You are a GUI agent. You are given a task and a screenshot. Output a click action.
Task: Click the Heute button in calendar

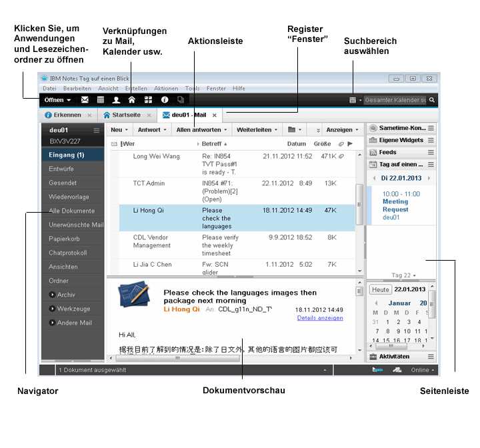381,290
